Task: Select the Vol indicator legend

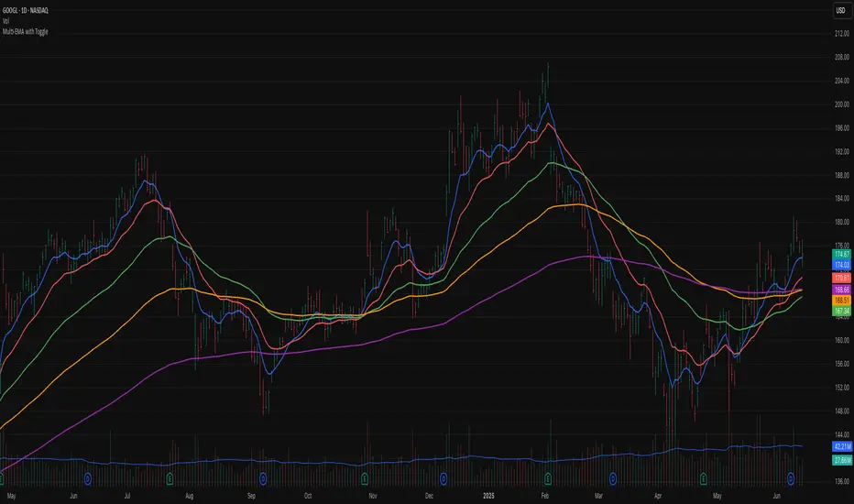Action: click(x=6, y=21)
